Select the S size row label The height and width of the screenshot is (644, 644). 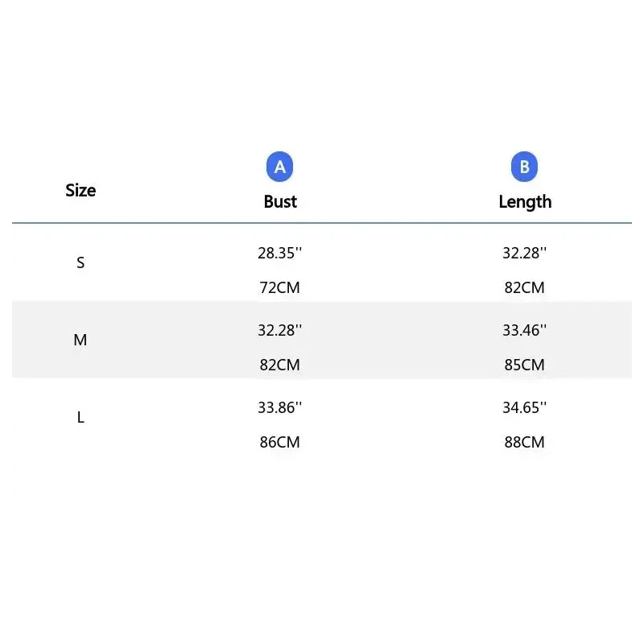point(80,263)
